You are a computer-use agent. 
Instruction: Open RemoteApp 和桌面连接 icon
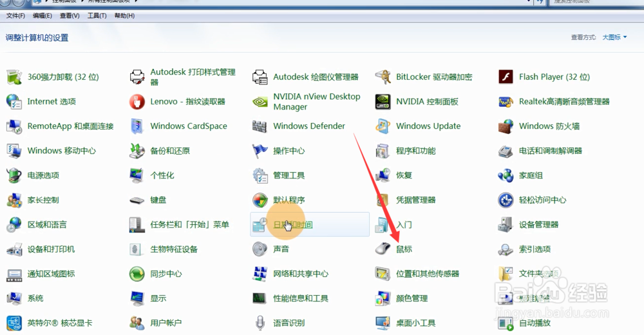click(14, 126)
